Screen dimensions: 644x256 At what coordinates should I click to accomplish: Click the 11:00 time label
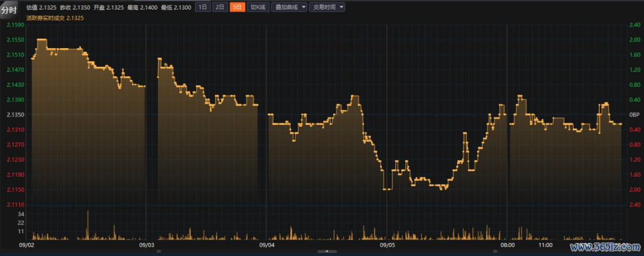[545, 245]
